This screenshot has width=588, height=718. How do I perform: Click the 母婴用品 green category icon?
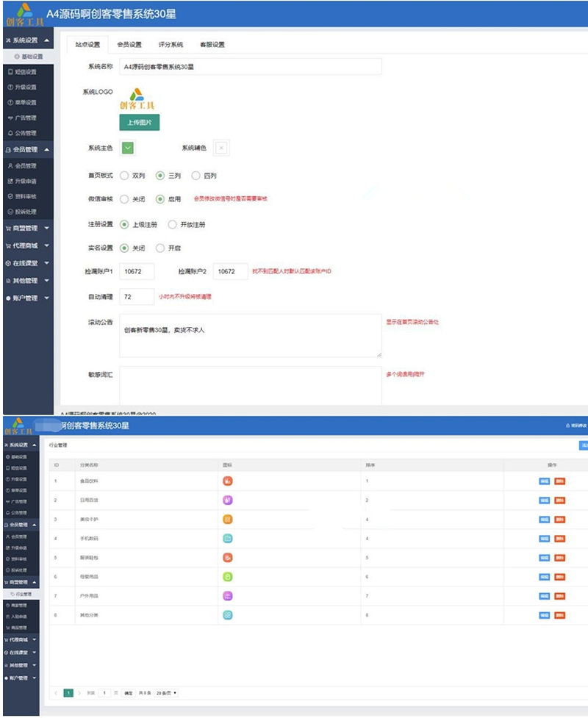(228, 575)
